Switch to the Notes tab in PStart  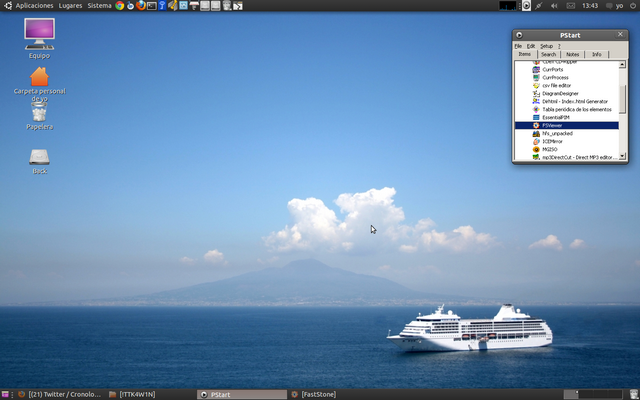(573, 54)
